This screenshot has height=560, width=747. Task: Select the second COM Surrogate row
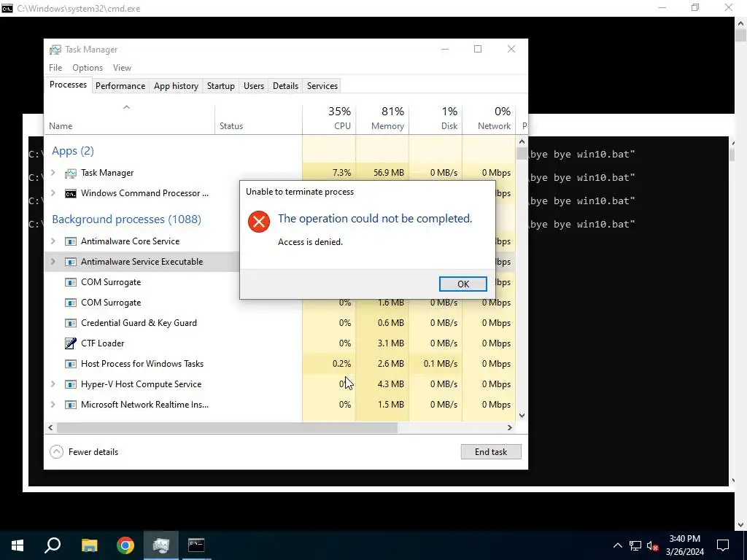click(x=280, y=303)
